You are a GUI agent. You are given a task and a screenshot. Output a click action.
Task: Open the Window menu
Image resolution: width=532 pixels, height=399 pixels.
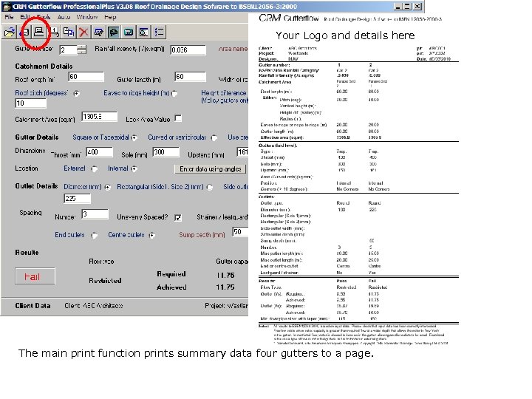pos(87,17)
